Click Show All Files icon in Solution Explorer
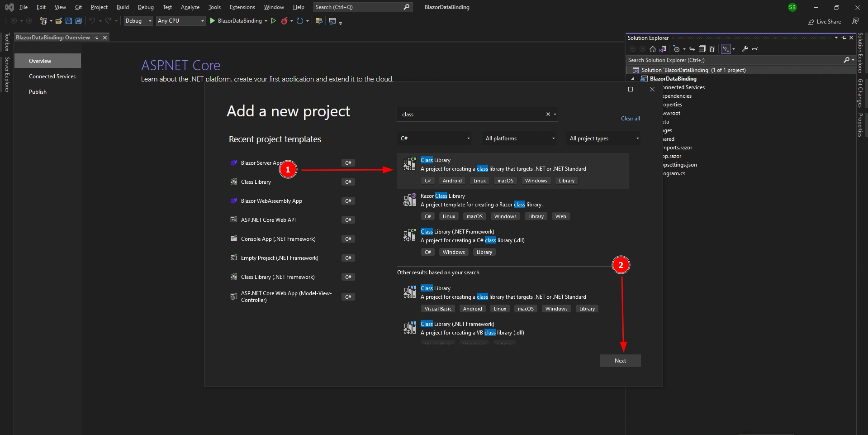The height and width of the screenshot is (435, 868). [x=712, y=49]
